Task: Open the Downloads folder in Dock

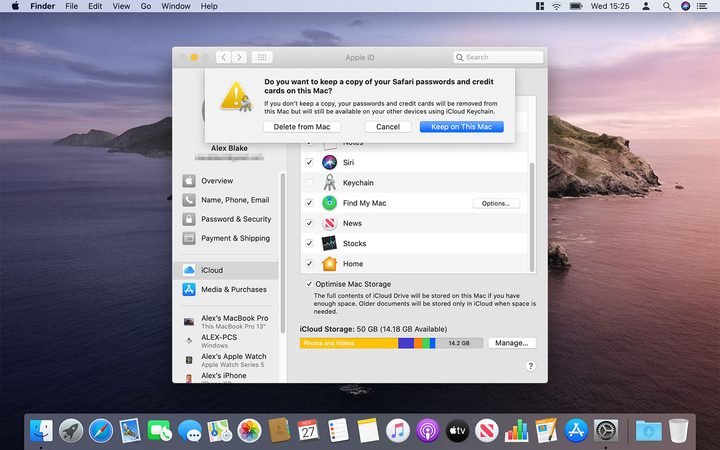Action: tap(648, 431)
